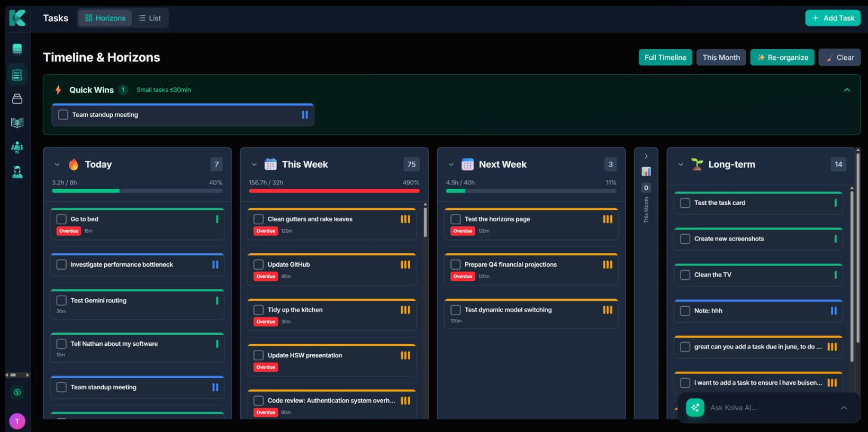Screen dimensions: 868x432
Task: Click the Today task count badge 7
Action: [x=216, y=164]
